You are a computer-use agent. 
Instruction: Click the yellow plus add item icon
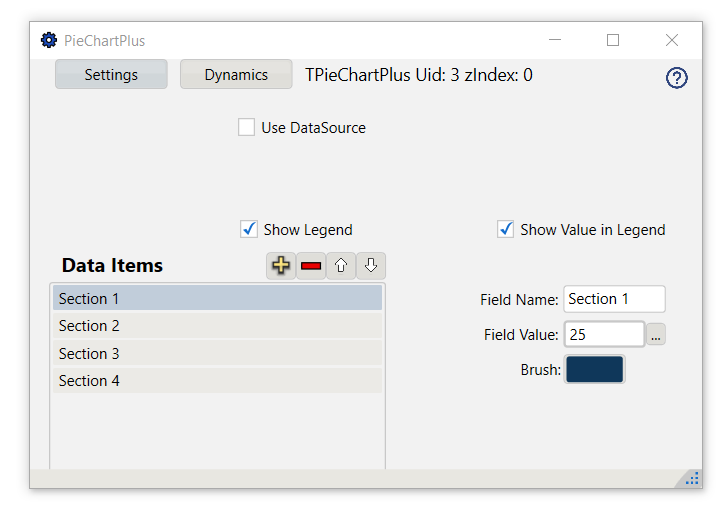coord(281,266)
